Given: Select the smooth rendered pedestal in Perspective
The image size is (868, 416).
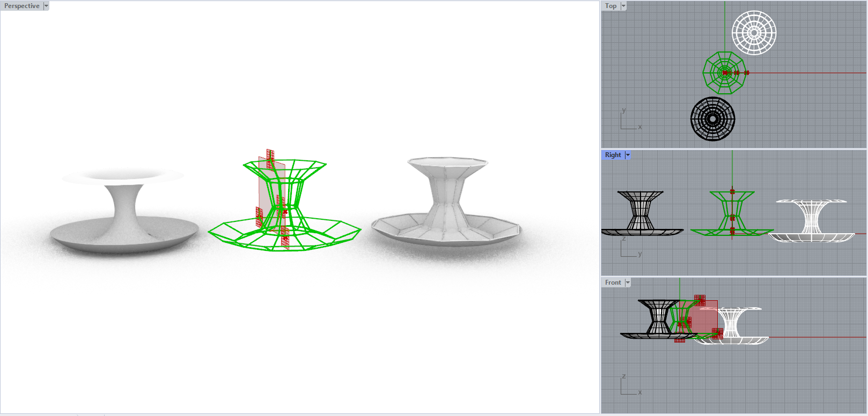Looking at the screenshot, I should click(x=124, y=210).
